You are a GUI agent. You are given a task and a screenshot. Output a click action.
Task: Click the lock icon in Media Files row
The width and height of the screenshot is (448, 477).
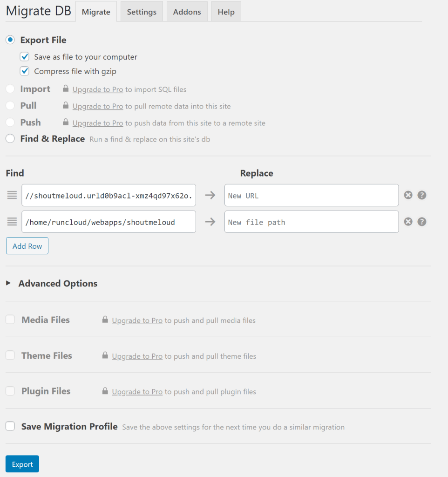tap(105, 320)
